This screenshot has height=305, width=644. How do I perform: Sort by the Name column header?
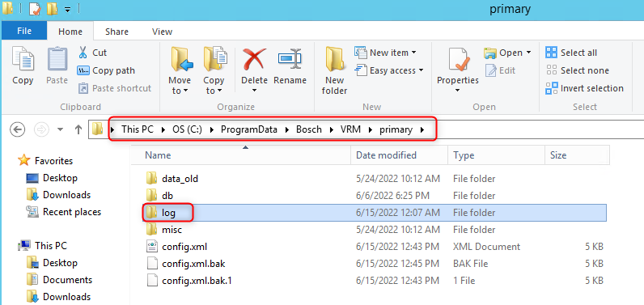pyautogui.click(x=241, y=155)
